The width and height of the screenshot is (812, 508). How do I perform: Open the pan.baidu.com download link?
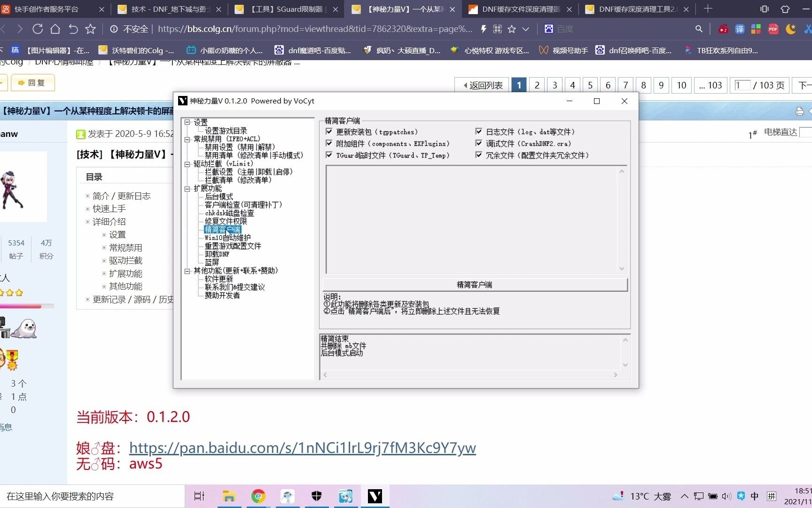pyautogui.click(x=303, y=448)
